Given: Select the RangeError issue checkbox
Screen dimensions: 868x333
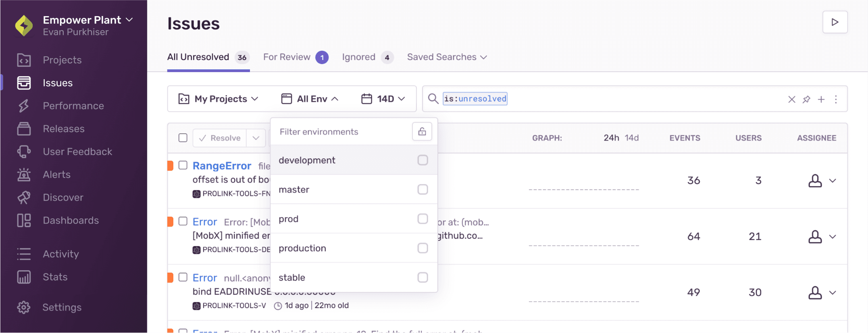Looking at the screenshot, I should [183, 165].
